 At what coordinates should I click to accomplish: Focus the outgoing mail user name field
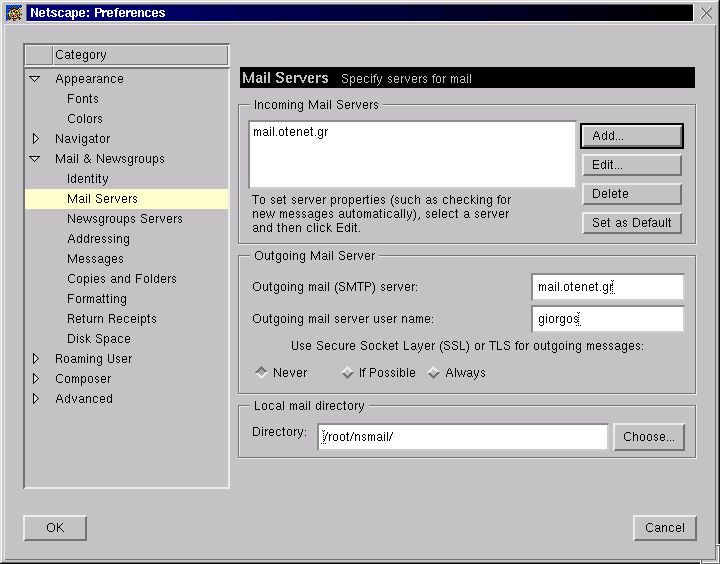608,319
